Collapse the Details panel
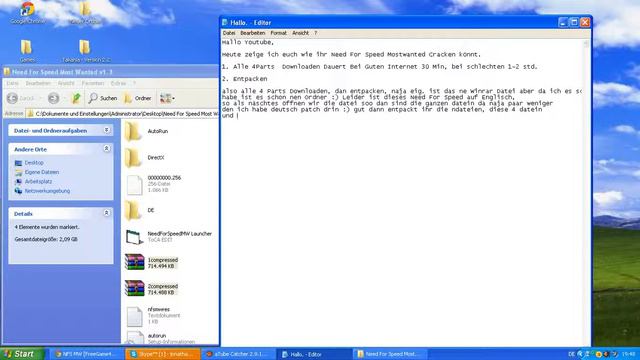 point(107,213)
